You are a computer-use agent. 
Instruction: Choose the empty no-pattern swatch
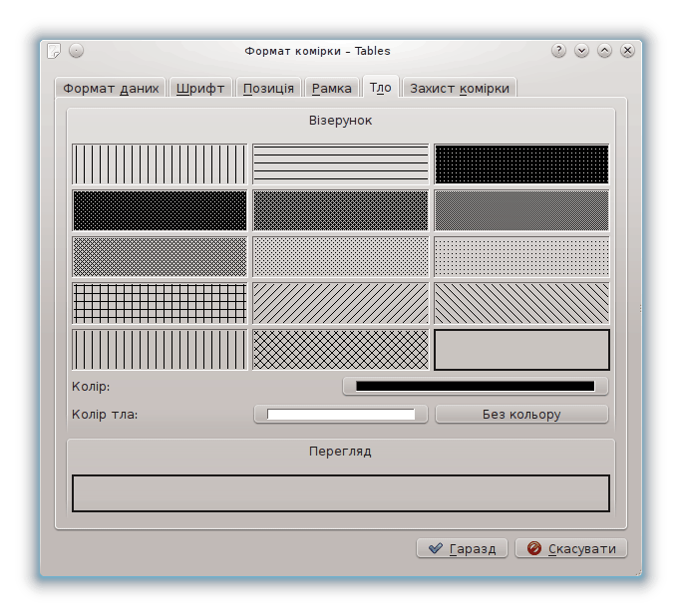[521, 350]
